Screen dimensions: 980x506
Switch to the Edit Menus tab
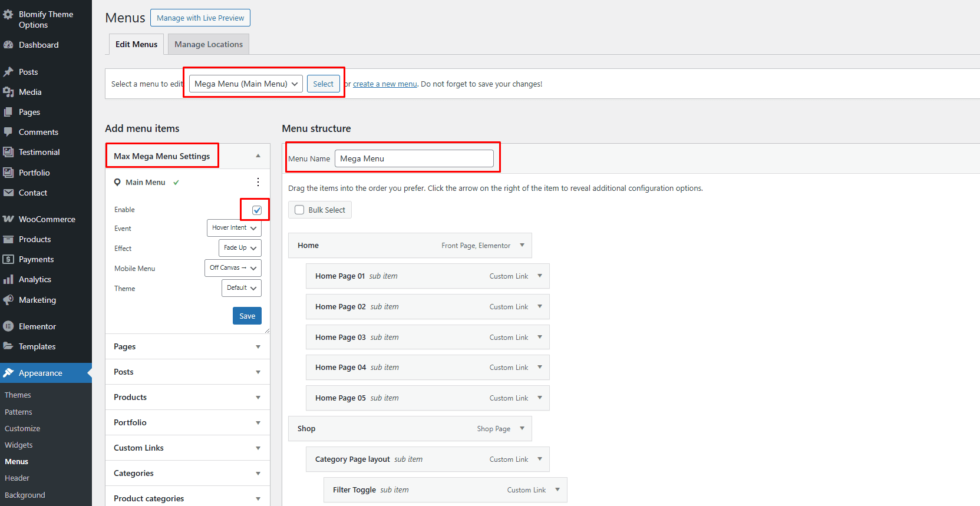[x=137, y=44]
